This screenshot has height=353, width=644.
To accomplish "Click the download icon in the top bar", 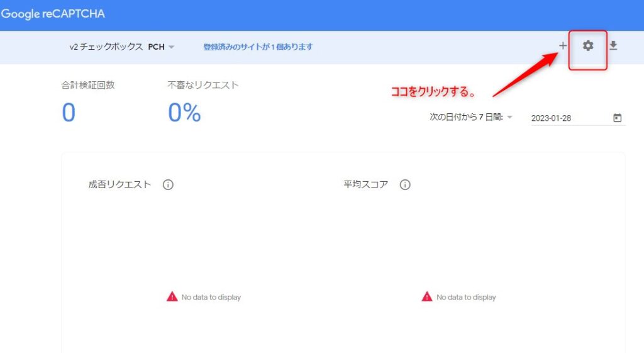I will 613,46.
